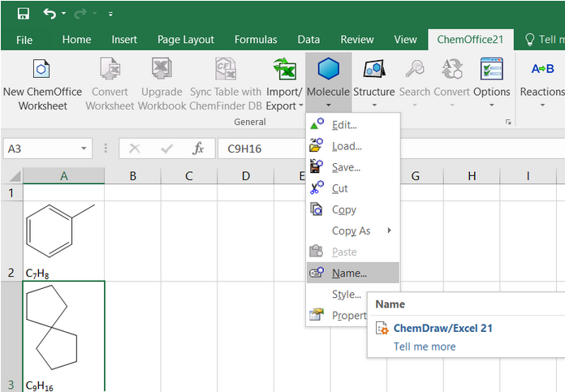Open the Structure menu button

click(374, 83)
